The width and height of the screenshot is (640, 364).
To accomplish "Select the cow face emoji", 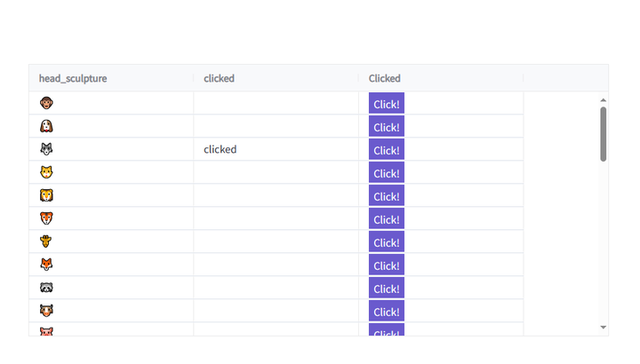I will tap(46, 311).
